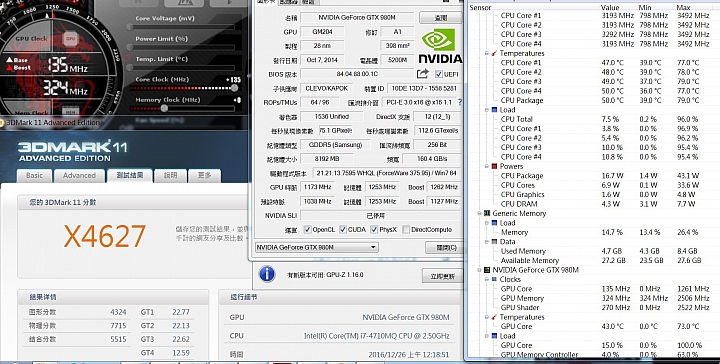The height and width of the screenshot is (364, 720).
Task: Collapse the CPU Load tree node
Action: click(x=487, y=110)
